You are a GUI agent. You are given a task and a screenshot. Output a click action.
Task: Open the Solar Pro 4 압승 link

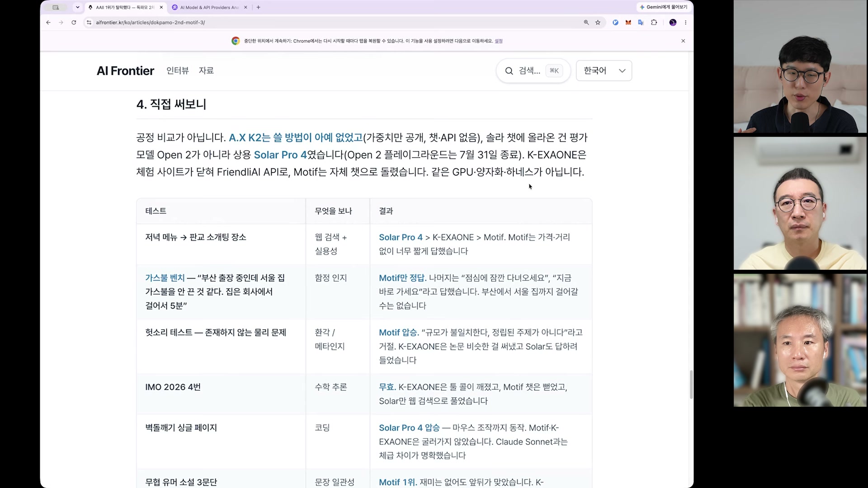(x=409, y=428)
